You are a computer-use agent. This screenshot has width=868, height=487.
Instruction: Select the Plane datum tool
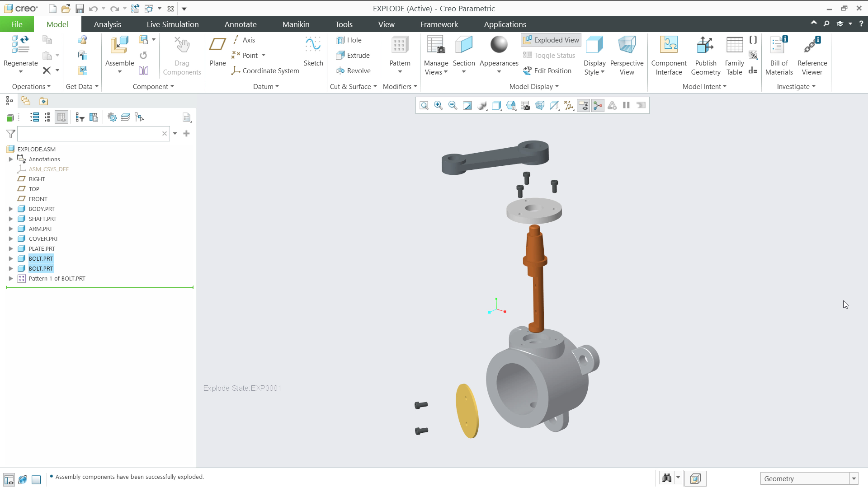point(217,51)
